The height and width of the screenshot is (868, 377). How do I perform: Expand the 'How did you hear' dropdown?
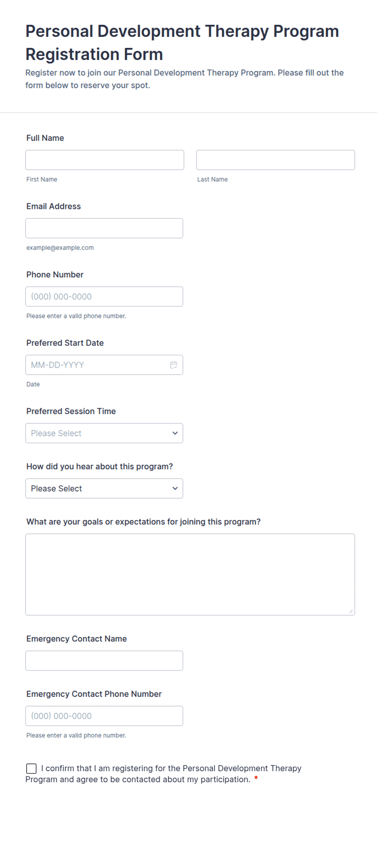pos(104,488)
